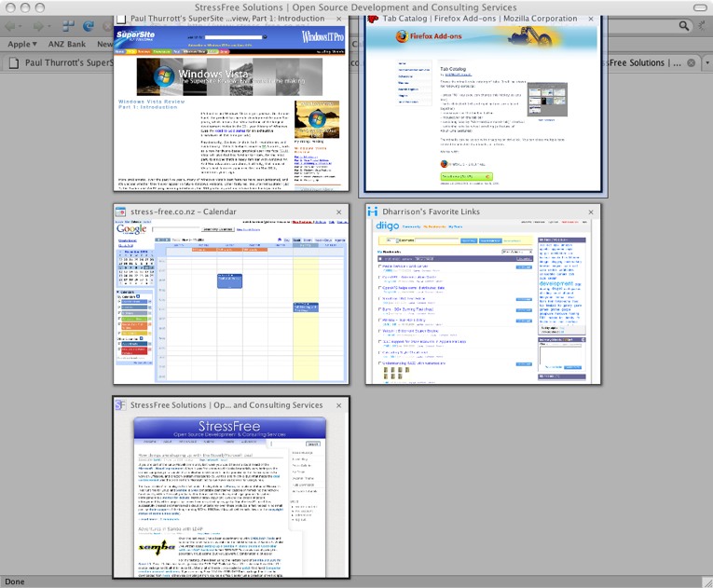Reload the page with the blue refresh icon
The width and height of the screenshot is (713, 588).
point(89,26)
